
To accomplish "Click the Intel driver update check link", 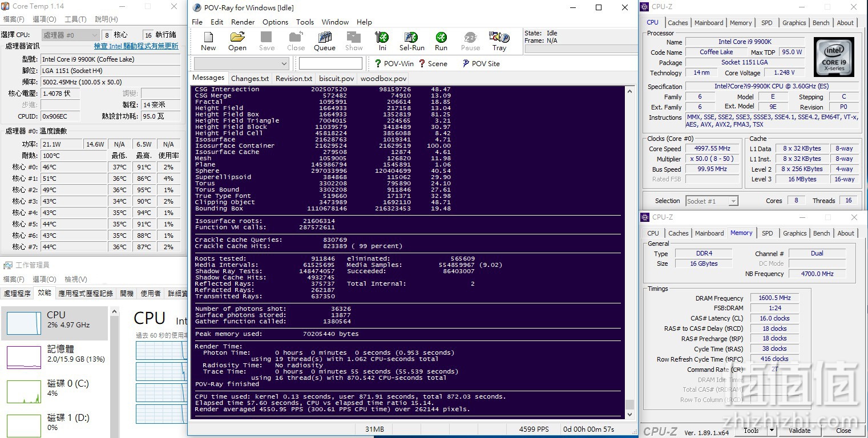I will click(x=136, y=46).
